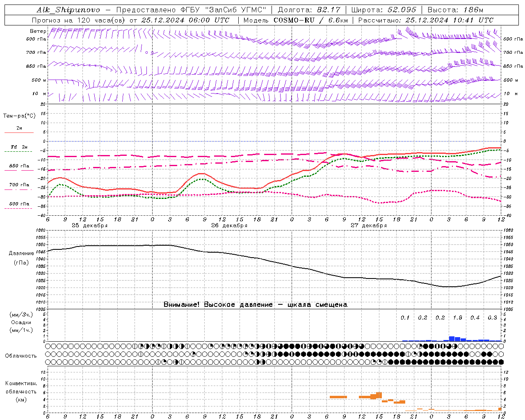
Task: Click the (гПа) unit label under Давление
Action: tap(21, 262)
